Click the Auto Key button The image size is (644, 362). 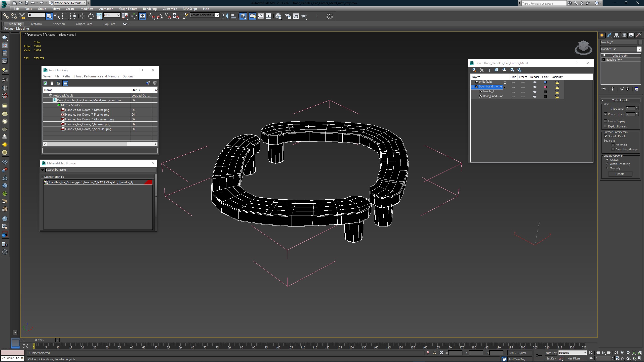551,353
